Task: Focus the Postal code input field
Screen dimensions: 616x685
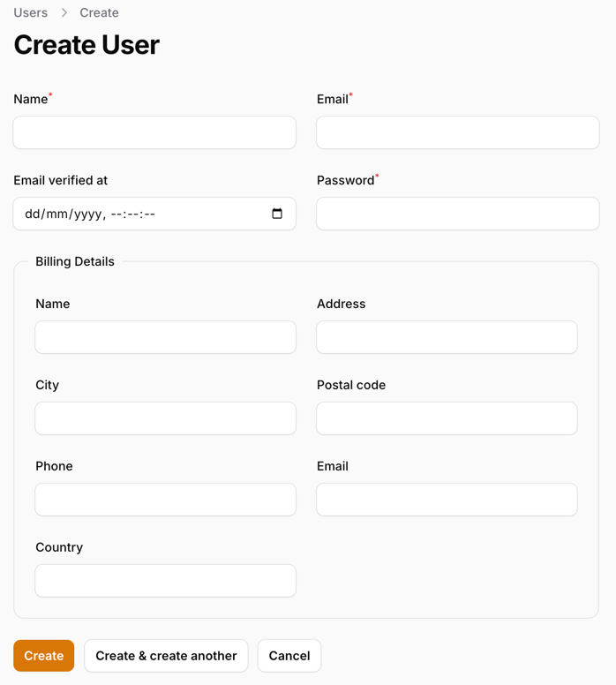Action: point(447,418)
